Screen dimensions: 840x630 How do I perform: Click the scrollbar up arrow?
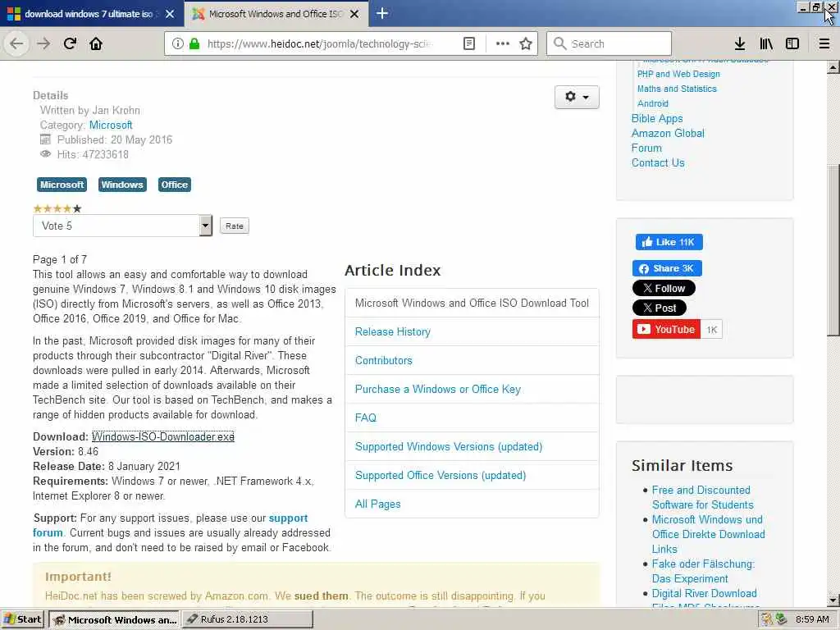pos(833,67)
